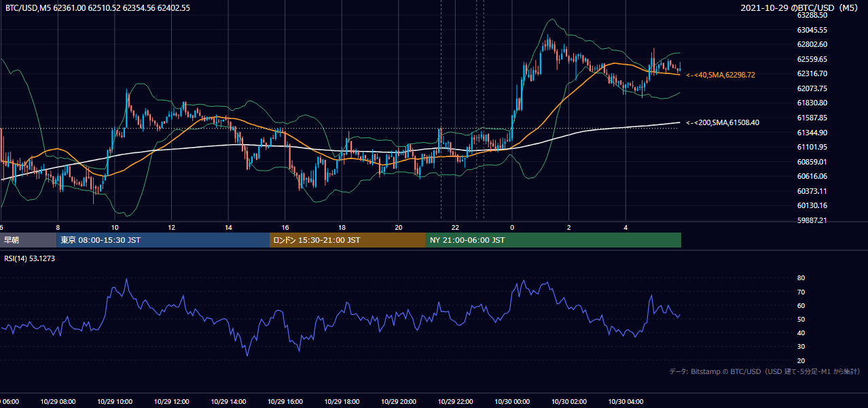Click hour tick '14' under the candlestick chart
868x408 pixels.
pyautogui.click(x=228, y=227)
